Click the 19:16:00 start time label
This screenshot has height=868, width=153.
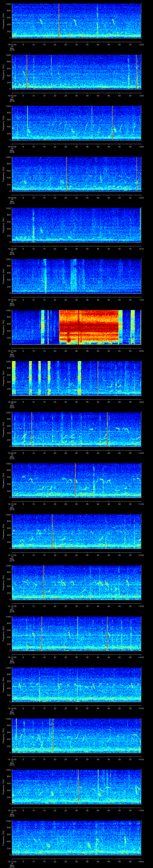pyautogui.click(x=12, y=810)
